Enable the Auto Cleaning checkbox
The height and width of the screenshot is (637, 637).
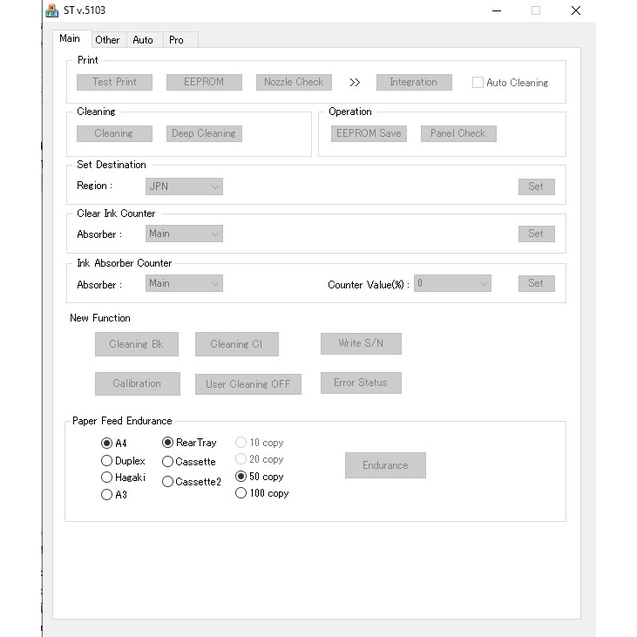pos(477,82)
